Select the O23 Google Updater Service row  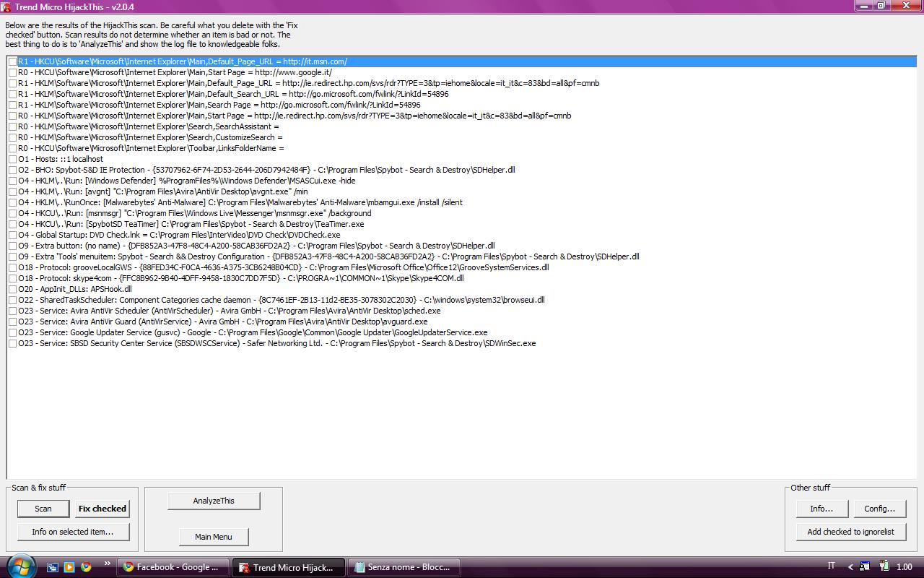[x=253, y=332]
